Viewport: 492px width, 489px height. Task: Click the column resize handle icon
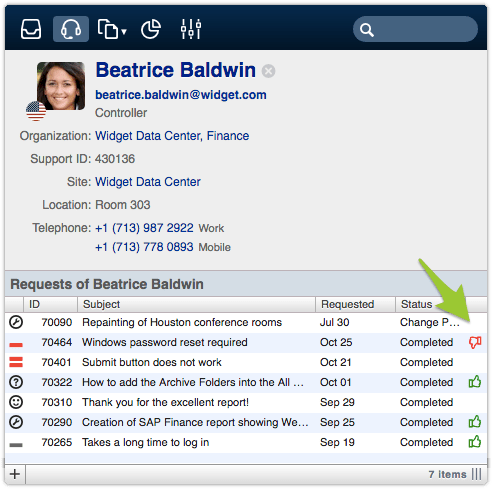point(477,474)
